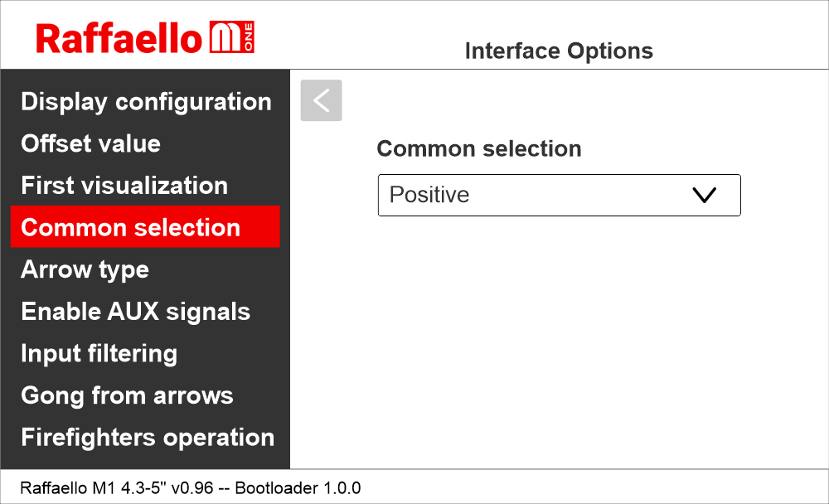The height and width of the screenshot is (504, 829).
Task: Click the Common selection field label
Action: tap(478, 149)
